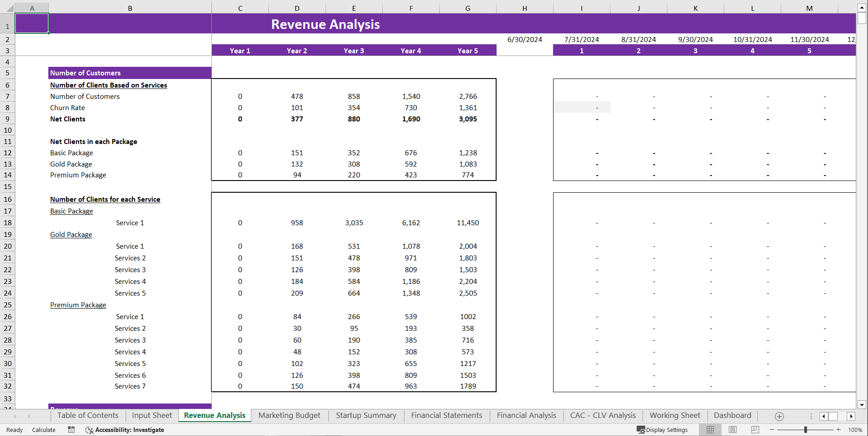Viewport: 868px width, 436px height.
Task: Click month number 3 header cell
Action: 695,51
